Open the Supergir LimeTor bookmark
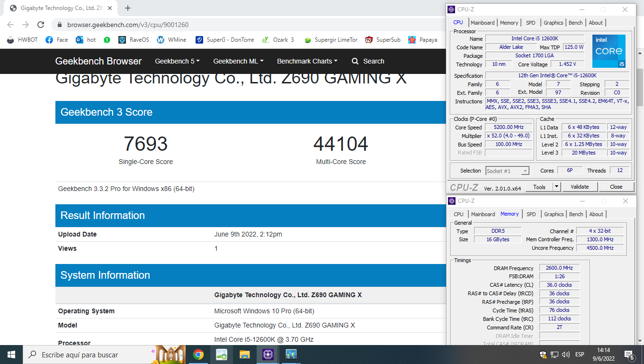This screenshot has width=644, height=364. [x=331, y=40]
